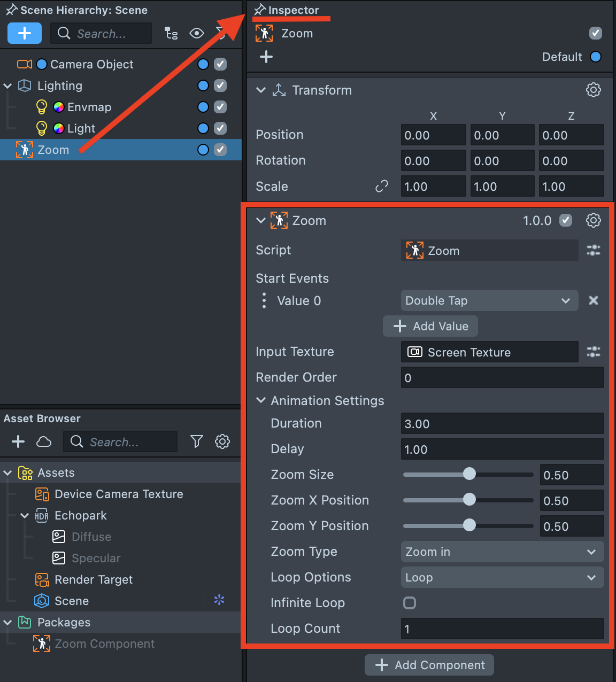Click the eye visibility filter icon
Image resolution: width=616 pixels, height=682 pixels.
coord(197,33)
